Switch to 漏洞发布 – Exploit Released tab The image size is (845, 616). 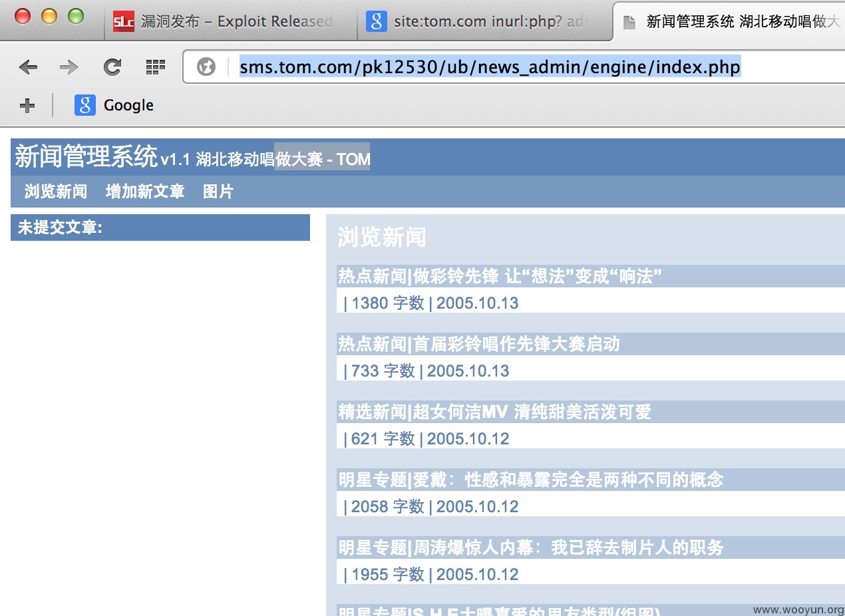[232, 21]
